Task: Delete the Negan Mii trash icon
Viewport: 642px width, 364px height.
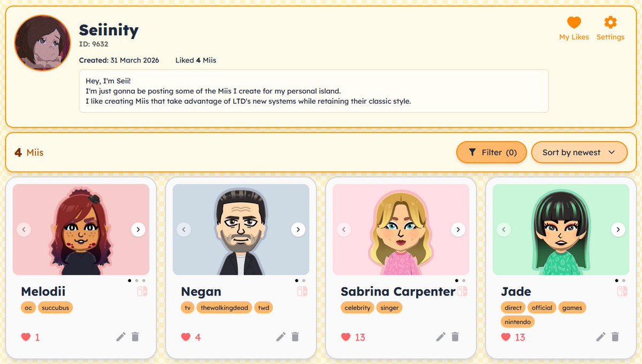Action: point(295,337)
